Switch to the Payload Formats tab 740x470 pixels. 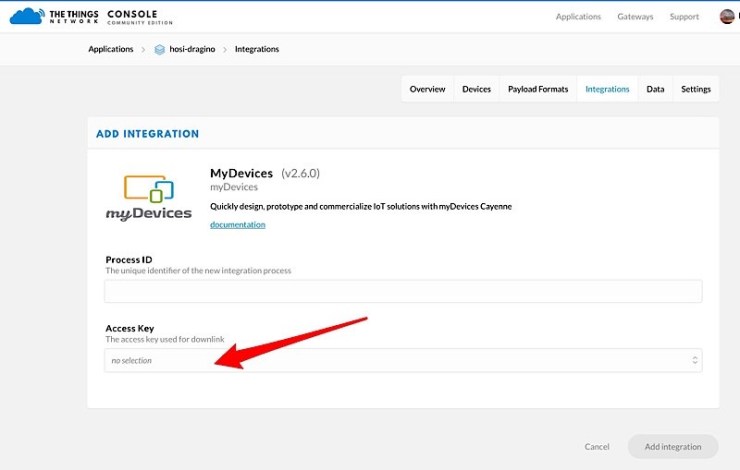pyautogui.click(x=538, y=89)
